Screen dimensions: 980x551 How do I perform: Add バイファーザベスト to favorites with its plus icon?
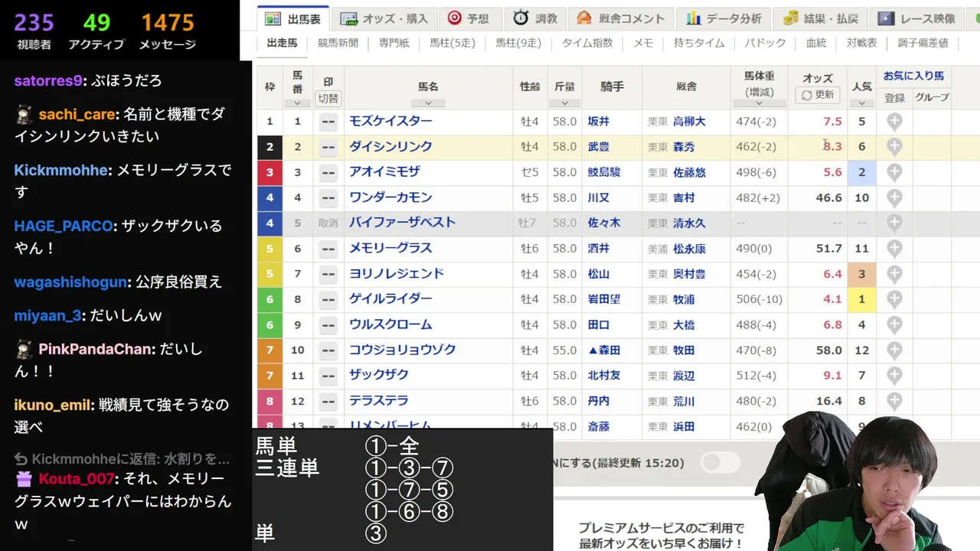[x=894, y=223]
